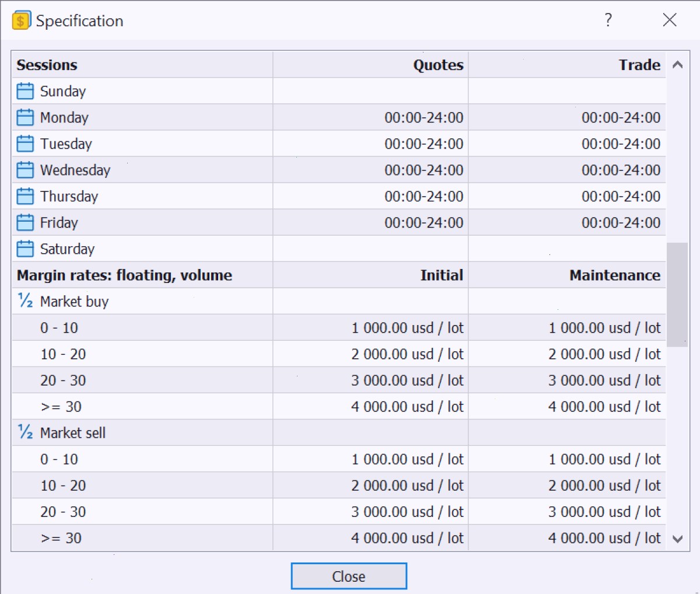Select the Market sell row label
The width and height of the screenshot is (700, 594).
[73, 433]
